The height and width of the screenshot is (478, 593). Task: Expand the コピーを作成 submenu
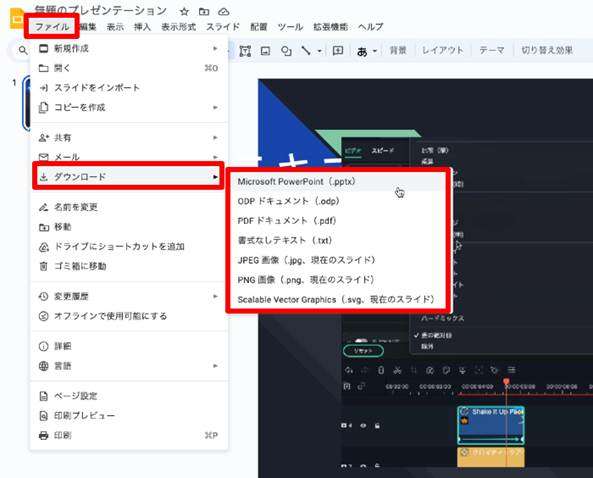(129, 107)
